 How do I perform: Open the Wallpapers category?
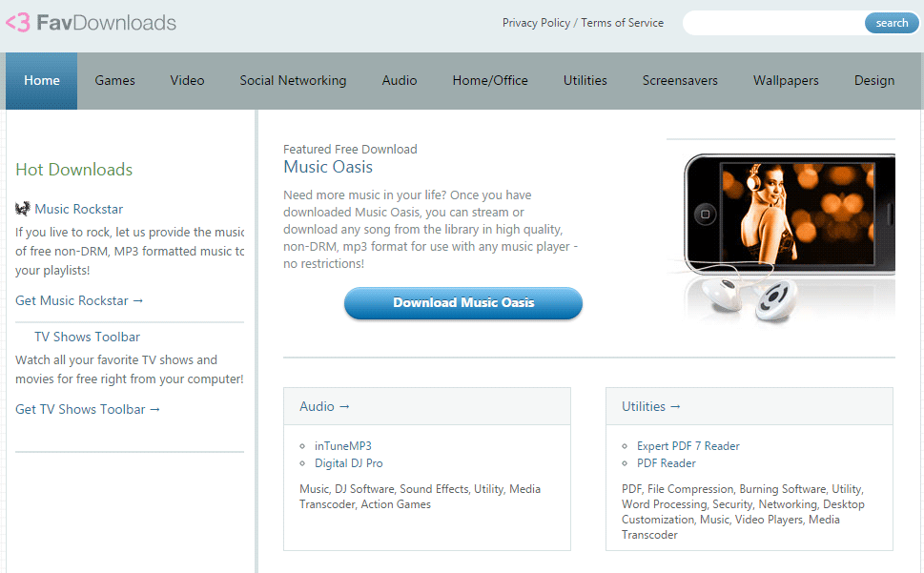tap(786, 81)
